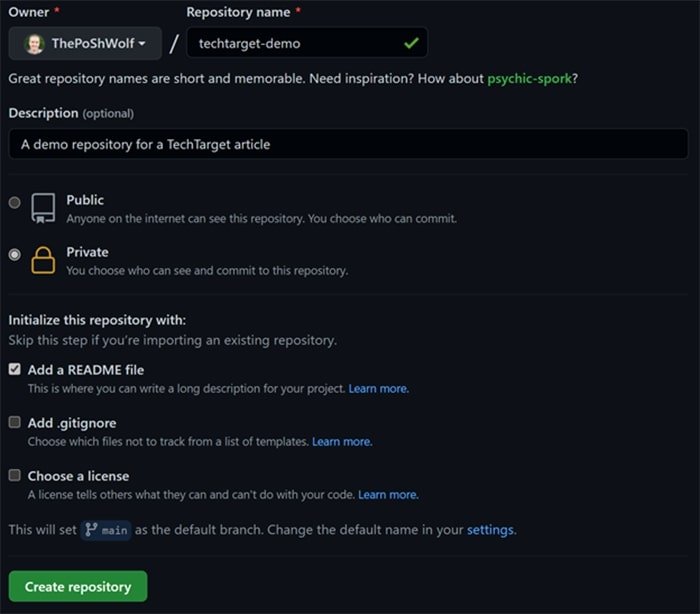Open Learn more link for README file
Viewport: 700px width, 614px height.
tap(378, 388)
